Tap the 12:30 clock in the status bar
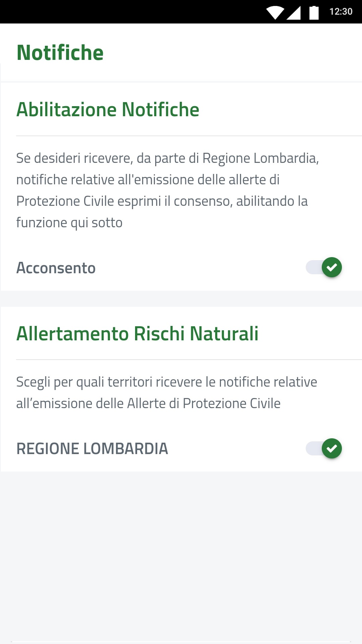 [341, 12]
